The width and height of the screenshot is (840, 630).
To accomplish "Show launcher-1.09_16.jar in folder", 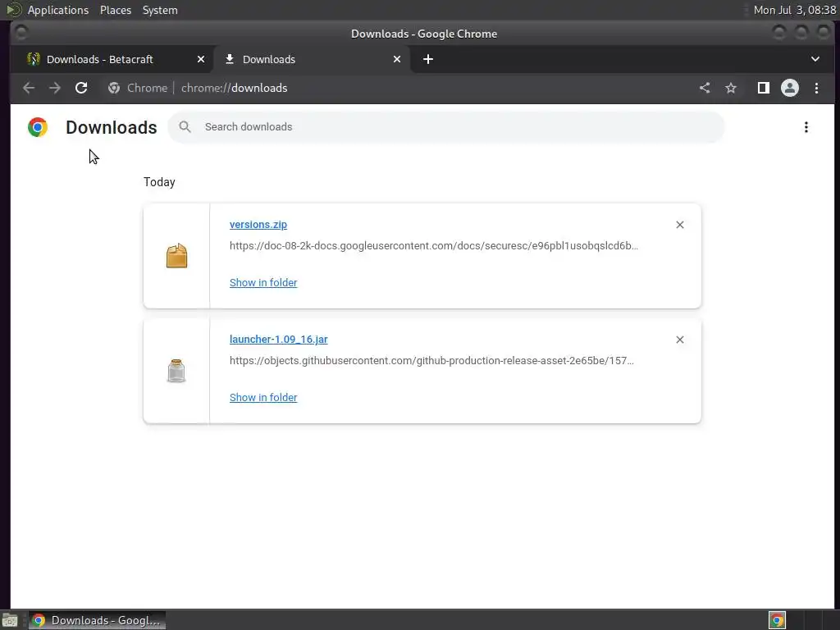I will tap(263, 397).
